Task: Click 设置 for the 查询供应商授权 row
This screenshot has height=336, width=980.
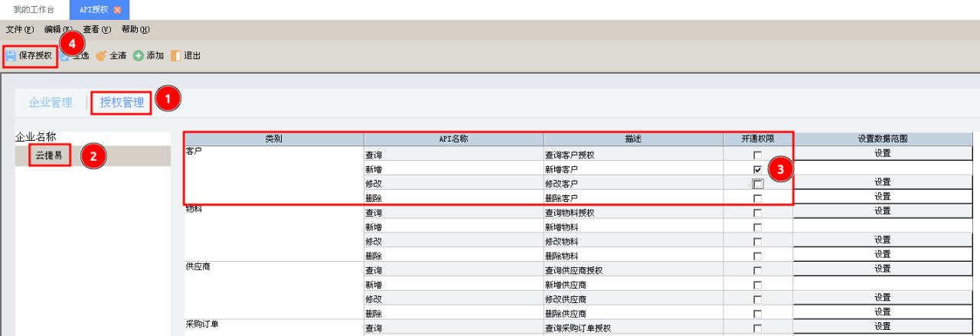Action: coord(882,269)
